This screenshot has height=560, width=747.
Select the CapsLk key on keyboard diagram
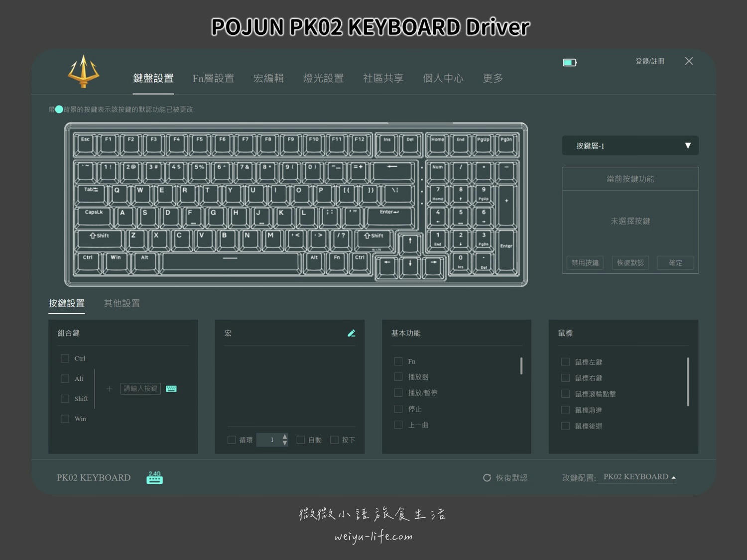pos(94,218)
